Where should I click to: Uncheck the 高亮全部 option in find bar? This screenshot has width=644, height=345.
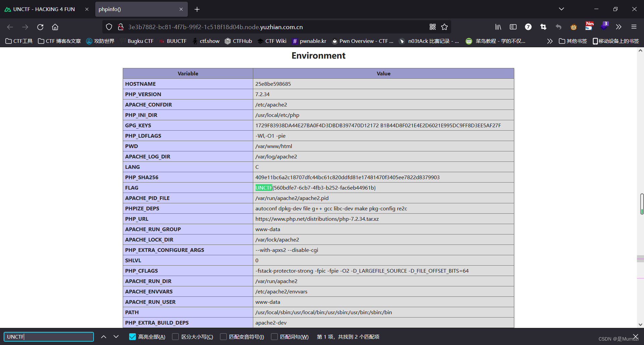tap(132, 337)
